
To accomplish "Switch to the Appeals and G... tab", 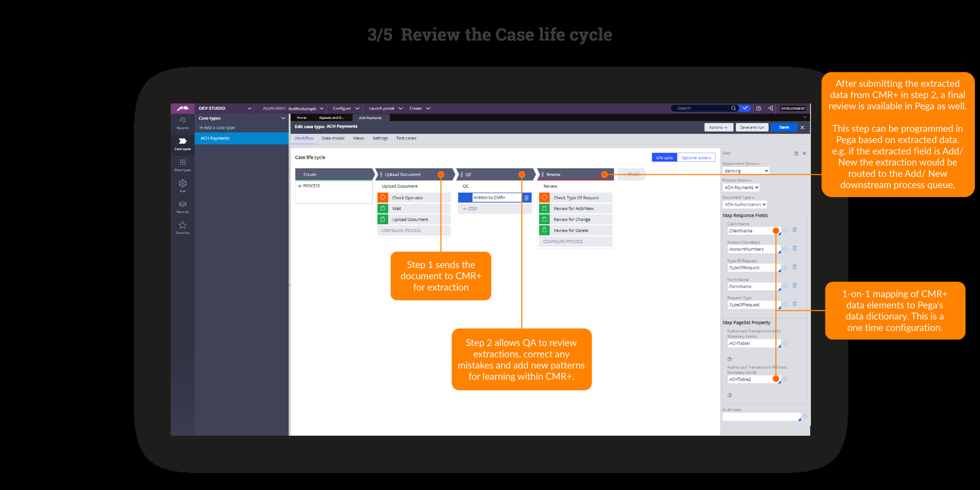I will pos(332,118).
